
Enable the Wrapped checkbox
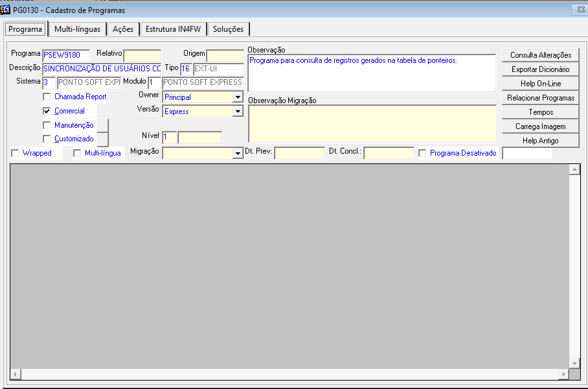[x=15, y=153]
